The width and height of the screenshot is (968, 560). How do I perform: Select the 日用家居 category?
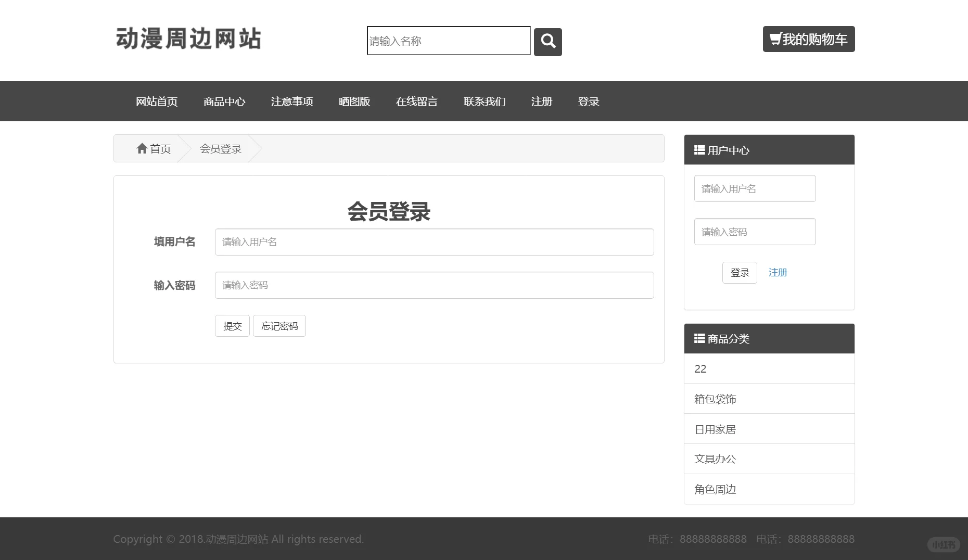point(714,429)
